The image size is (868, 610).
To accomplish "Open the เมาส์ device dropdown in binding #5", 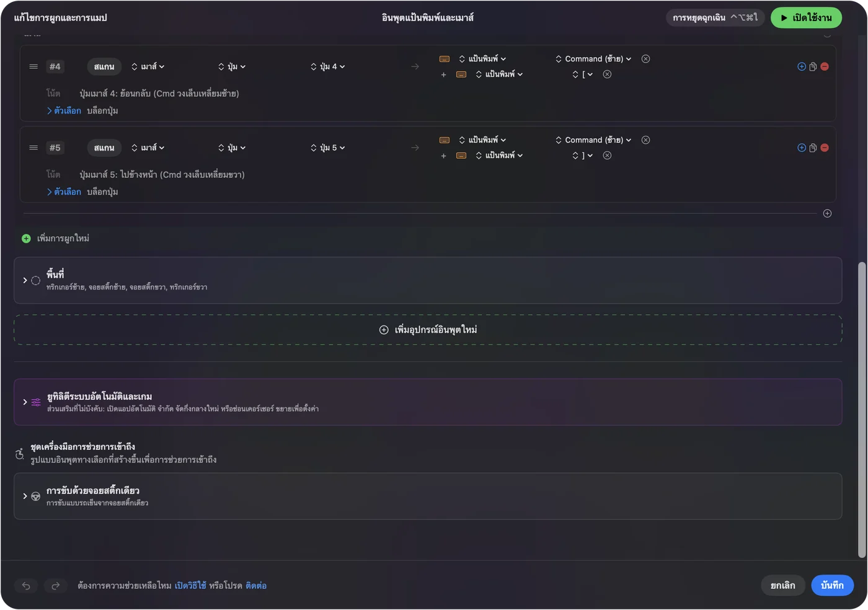I will (x=148, y=148).
